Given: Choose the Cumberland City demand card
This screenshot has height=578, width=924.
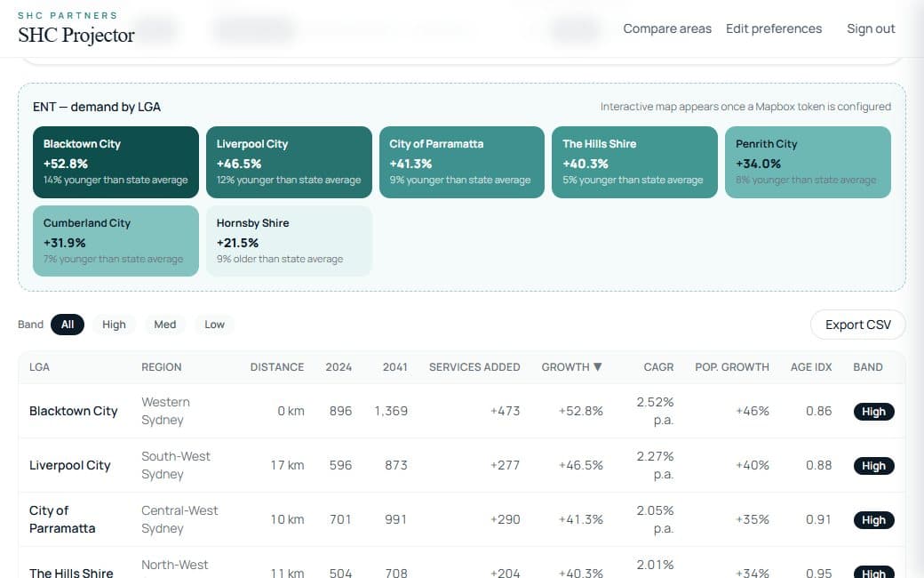Looking at the screenshot, I should pyautogui.click(x=115, y=241).
